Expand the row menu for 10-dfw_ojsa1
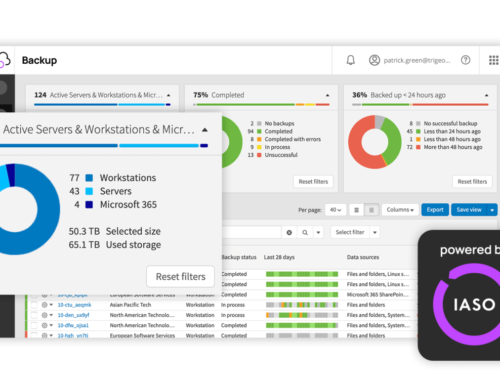Screen dimensions: 500x383 click(51, 325)
